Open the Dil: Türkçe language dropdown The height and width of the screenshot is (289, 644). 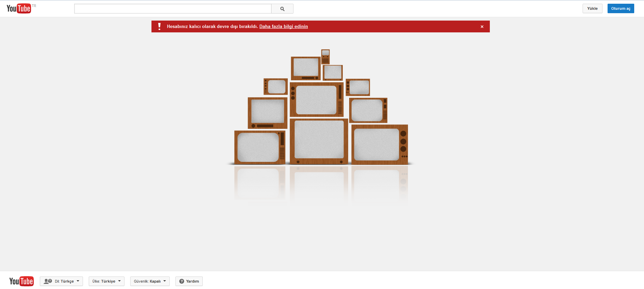point(61,281)
